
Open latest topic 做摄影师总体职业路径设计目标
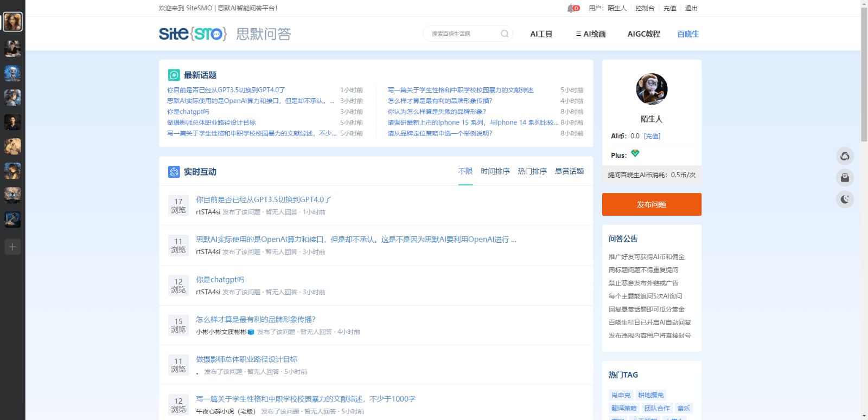click(212, 122)
